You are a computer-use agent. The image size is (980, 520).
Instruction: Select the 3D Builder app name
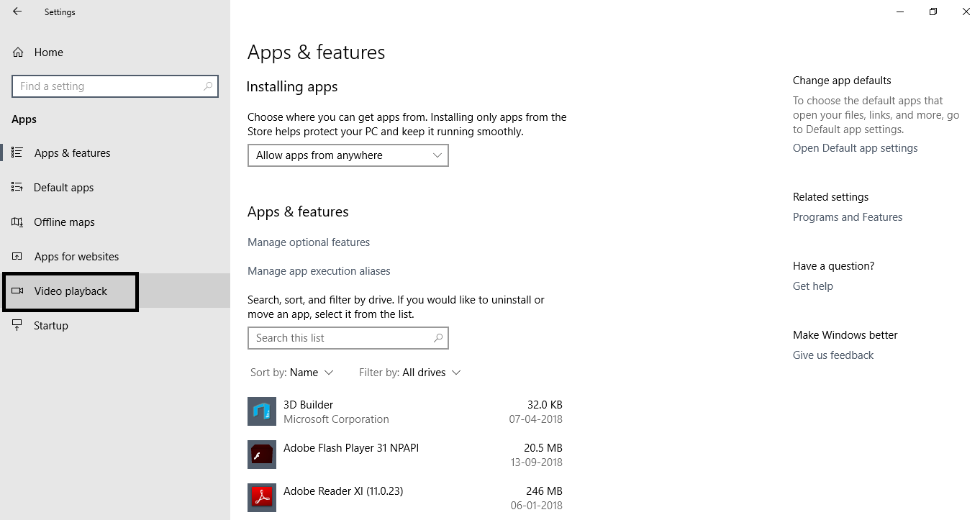click(308, 405)
